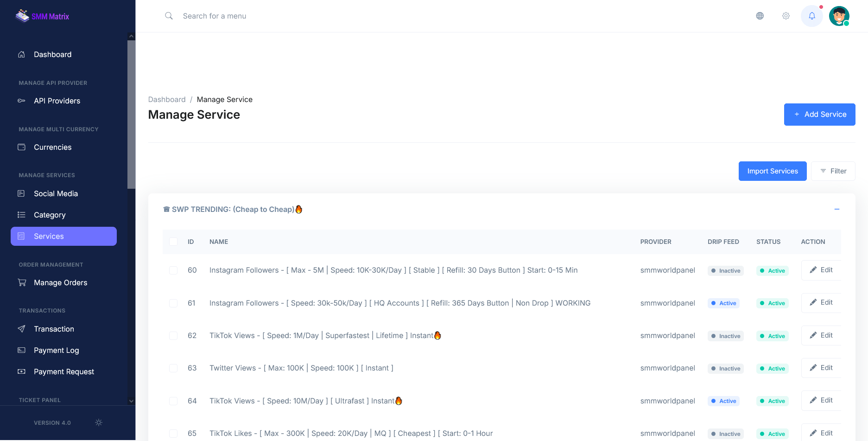Check the checkbox for service ID 60
The image size is (868, 441).
click(173, 270)
